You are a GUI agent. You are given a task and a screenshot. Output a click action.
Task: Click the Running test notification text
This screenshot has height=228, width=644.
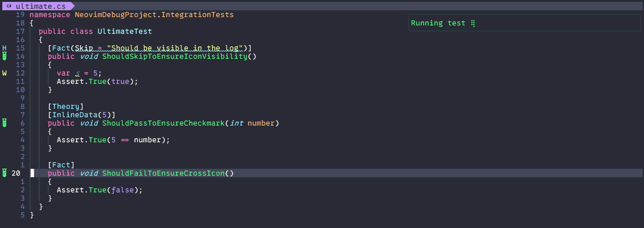coord(438,23)
